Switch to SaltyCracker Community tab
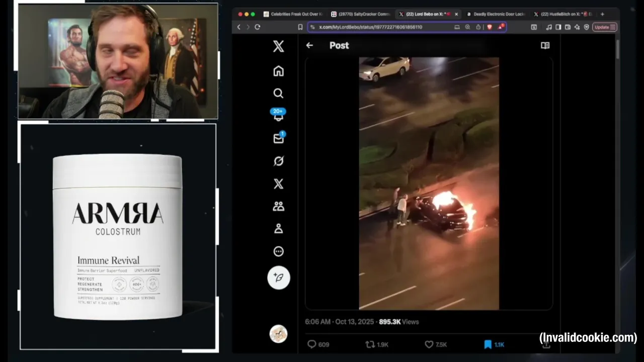The height and width of the screenshot is (362, 644). 361,14
